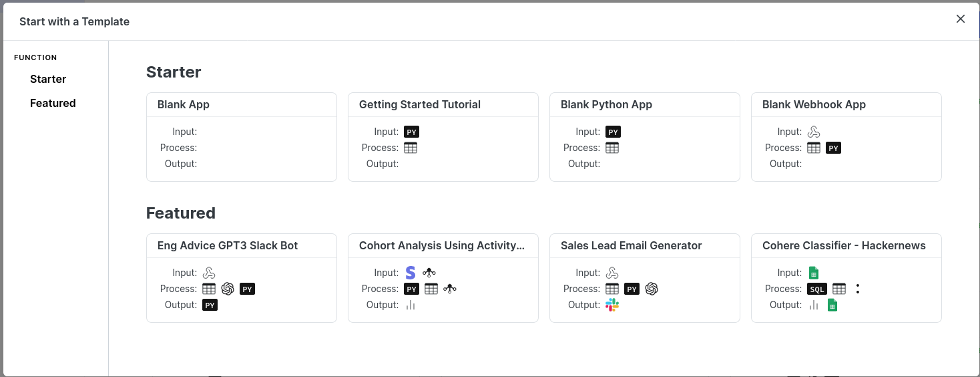Screen dimensions: 980x377
Task: Select the Starter function in sidebar
Action: pyautogui.click(x=48, y=79)
